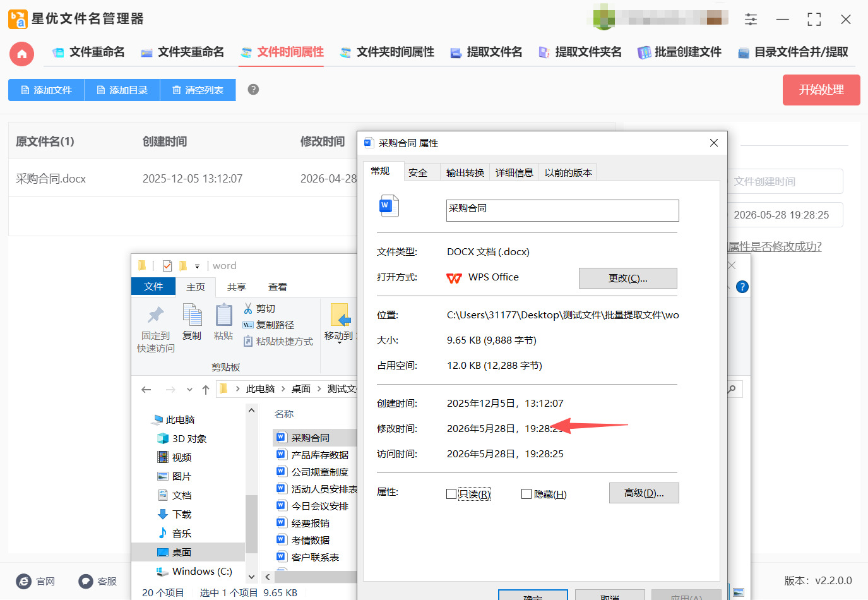Select the 产品库存数据 file
This screenshot has height=600, width=868.
(312, 455)
